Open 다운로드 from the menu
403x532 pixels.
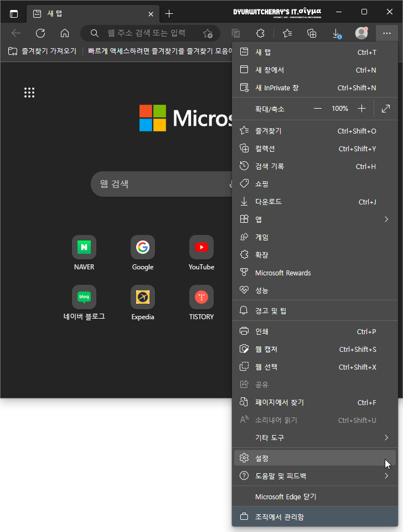tap(315, 202)
